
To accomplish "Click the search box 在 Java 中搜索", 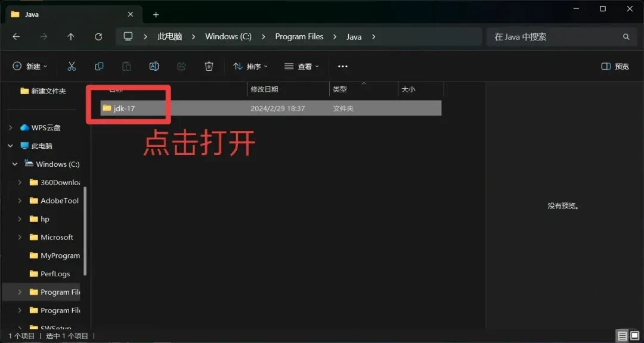I will [561, 37].
